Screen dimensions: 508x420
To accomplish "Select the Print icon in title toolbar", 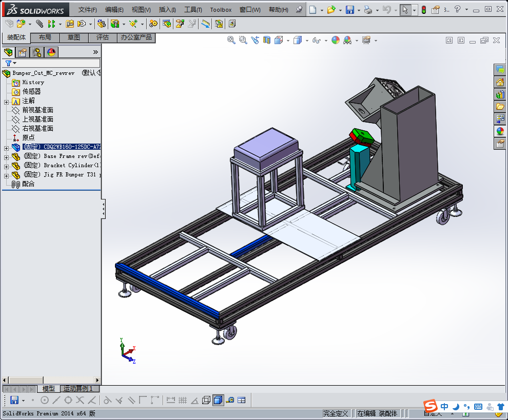I will pyautogui.click(x=368, y=10).
